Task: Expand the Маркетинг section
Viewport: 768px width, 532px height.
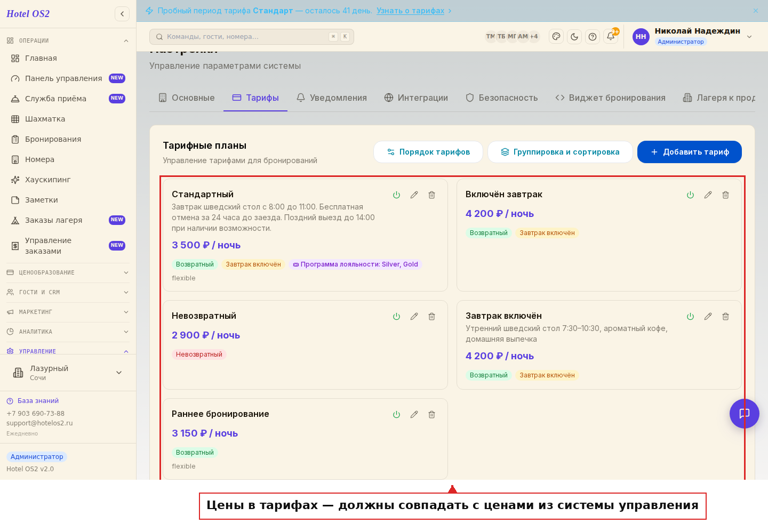Action: coord(68,312)
